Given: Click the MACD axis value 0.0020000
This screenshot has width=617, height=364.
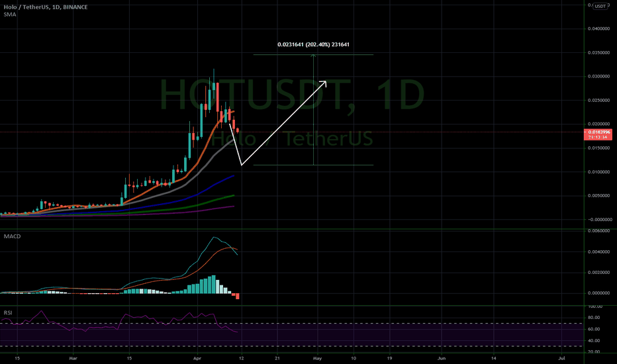Looking at the screenshot, I should pyautogui.click(x=598, y=272).
